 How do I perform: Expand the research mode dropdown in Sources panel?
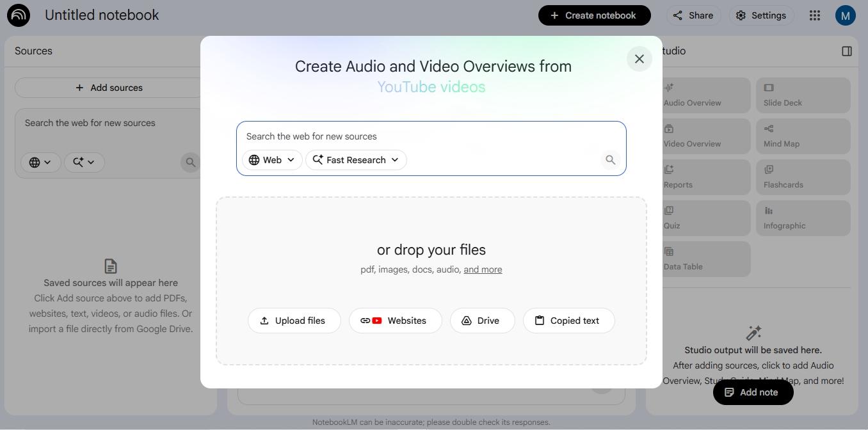coord(84,163)
